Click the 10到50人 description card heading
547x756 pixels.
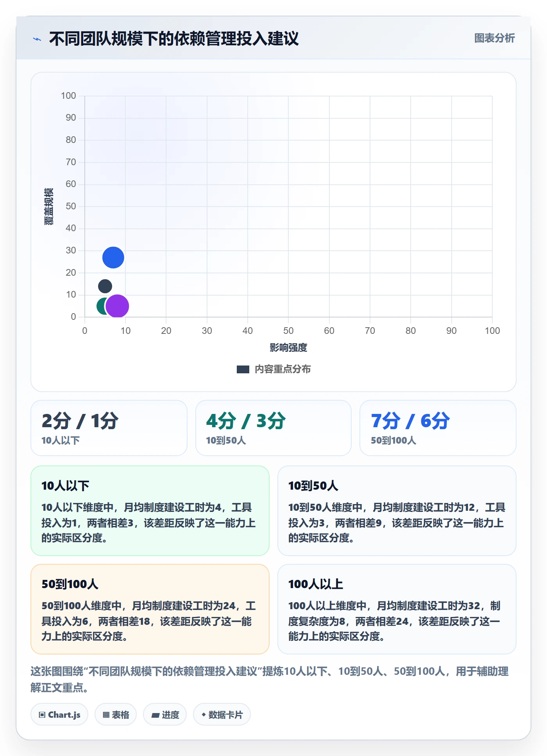pos(313,486)
